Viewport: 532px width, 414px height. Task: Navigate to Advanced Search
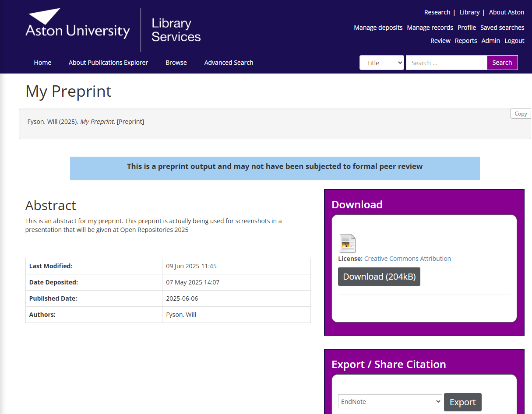pos(229,63)
